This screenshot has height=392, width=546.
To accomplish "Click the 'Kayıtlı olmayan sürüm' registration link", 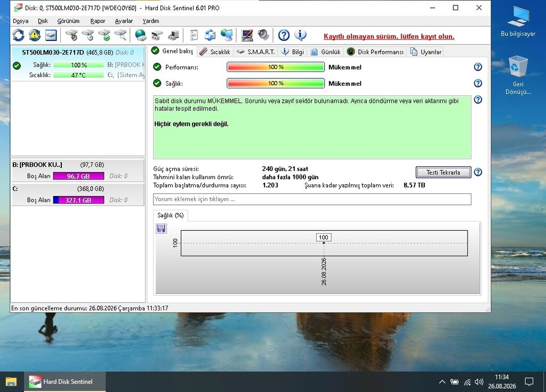I will pyautogui.click(x=389, y=37).
